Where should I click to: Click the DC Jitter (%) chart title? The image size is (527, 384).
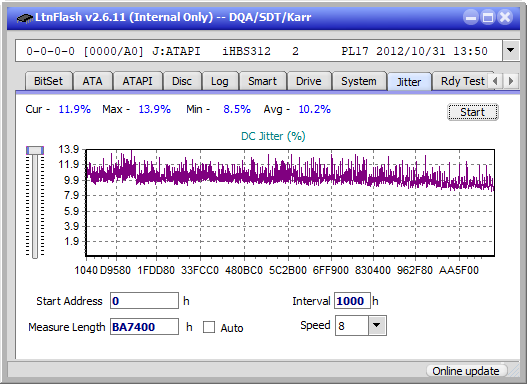coord(273,136)
